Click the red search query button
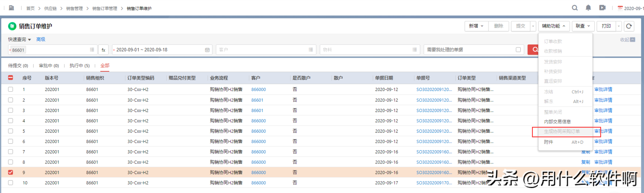Viewport: 644px width, 193px height. coord(533,50)
